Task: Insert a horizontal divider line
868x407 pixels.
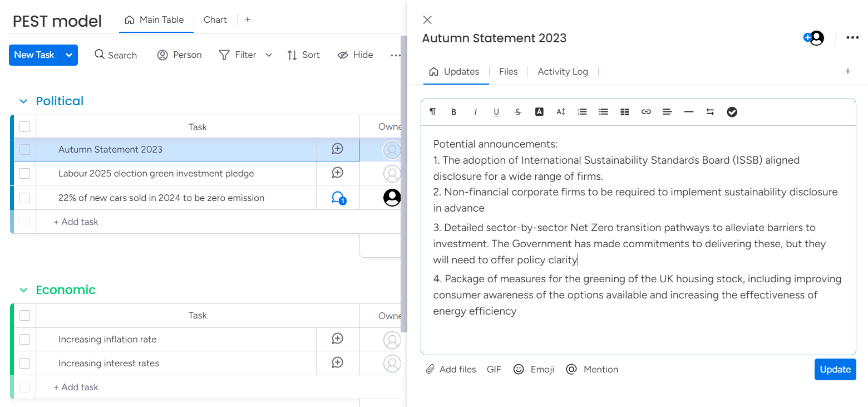Action: [689, 112]
